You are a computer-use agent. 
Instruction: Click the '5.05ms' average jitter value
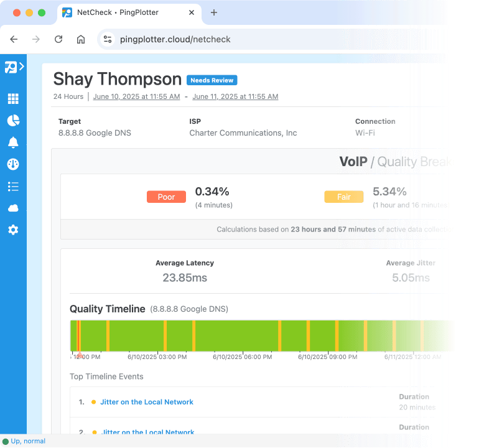411,278
